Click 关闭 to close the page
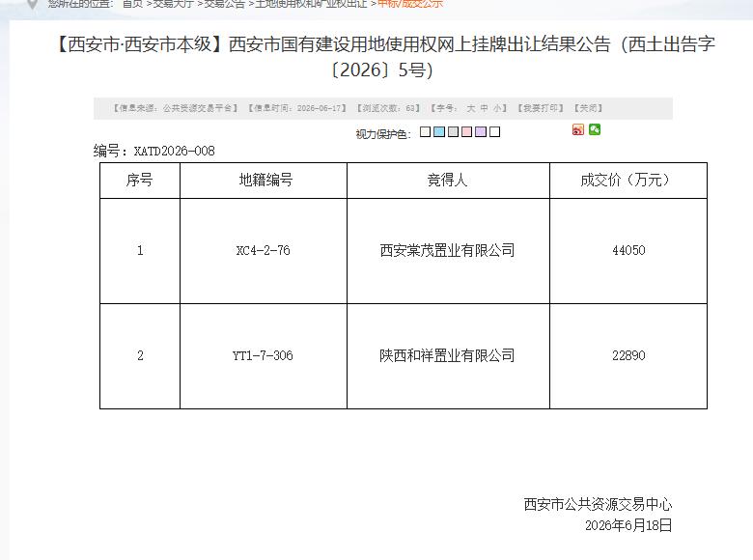Image resolution: width=753 pixels, height=560 pixels. [x=588, y=108]
